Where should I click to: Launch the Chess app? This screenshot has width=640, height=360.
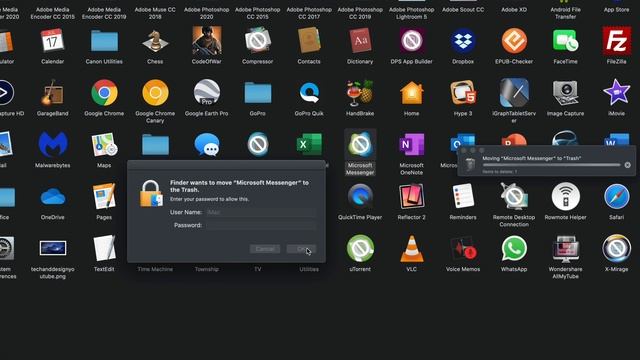(x=155, y=41)
